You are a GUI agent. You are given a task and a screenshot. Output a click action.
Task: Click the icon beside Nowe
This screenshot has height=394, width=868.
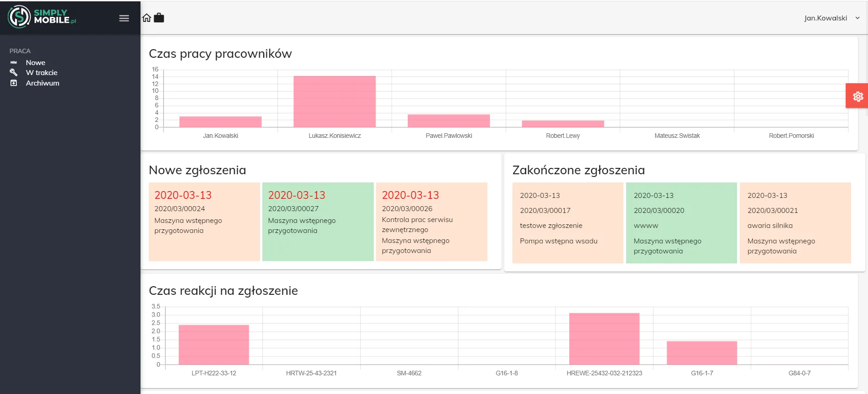point(14,62)
